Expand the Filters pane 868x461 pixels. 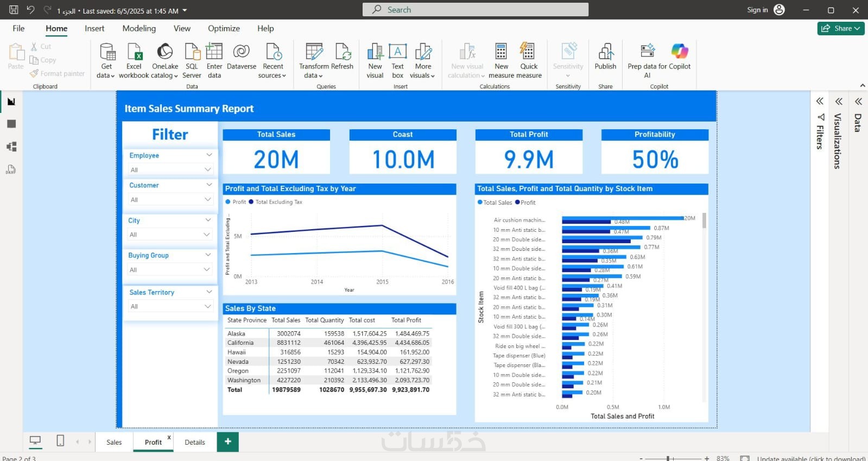pos(820,101)
